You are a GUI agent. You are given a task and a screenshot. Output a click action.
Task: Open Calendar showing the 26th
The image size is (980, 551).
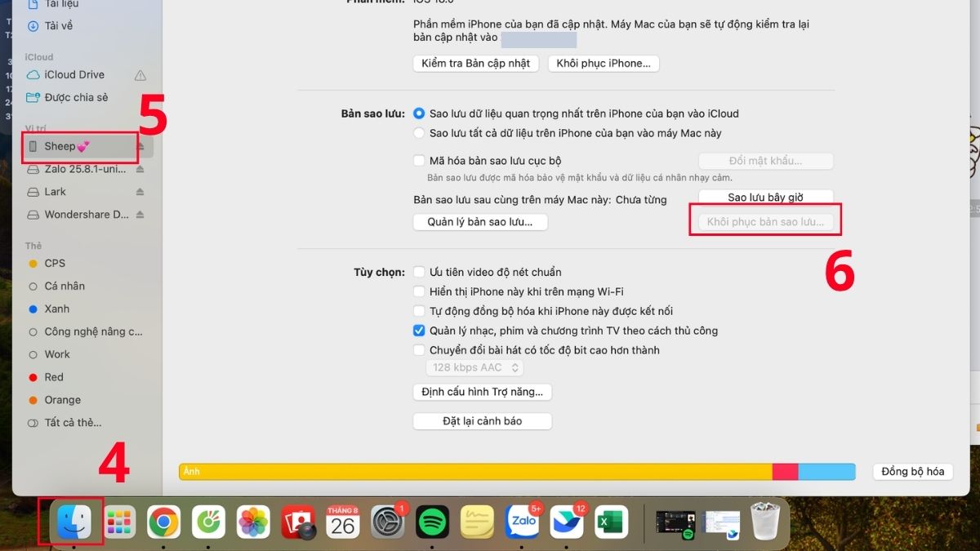pyautogui.click(x=343, y=522)
